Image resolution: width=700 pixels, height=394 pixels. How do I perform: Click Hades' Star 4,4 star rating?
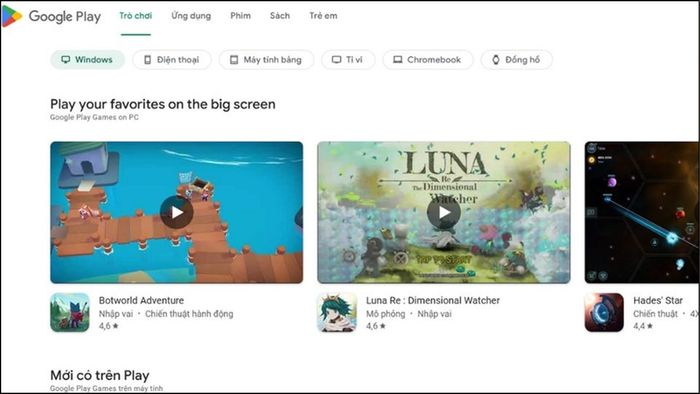pos(643,326)
